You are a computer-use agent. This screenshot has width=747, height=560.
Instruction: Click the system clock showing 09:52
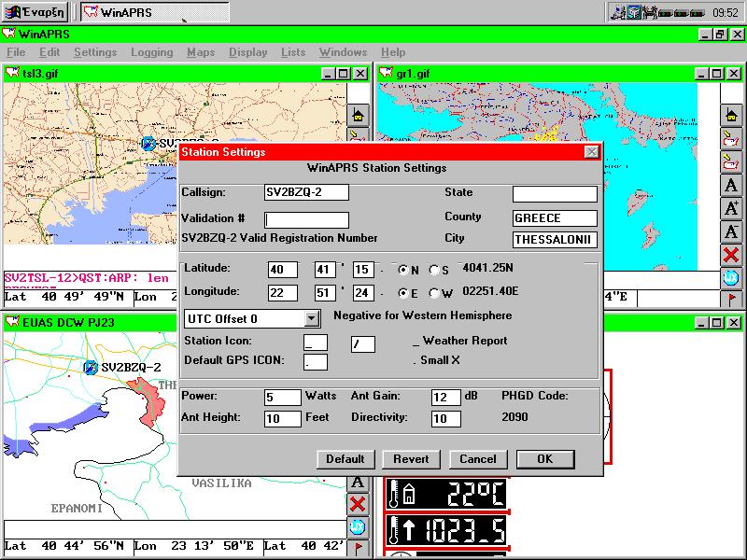coord(726,12)
